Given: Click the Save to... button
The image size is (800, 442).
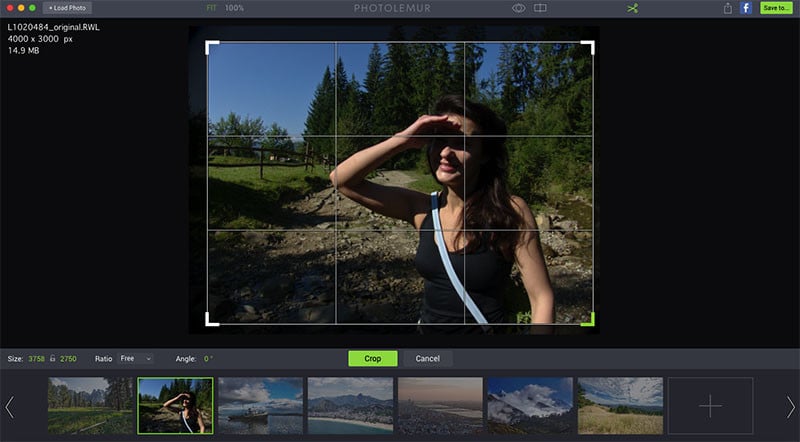Looking at the screenshot, I should (x=776, y=8).
